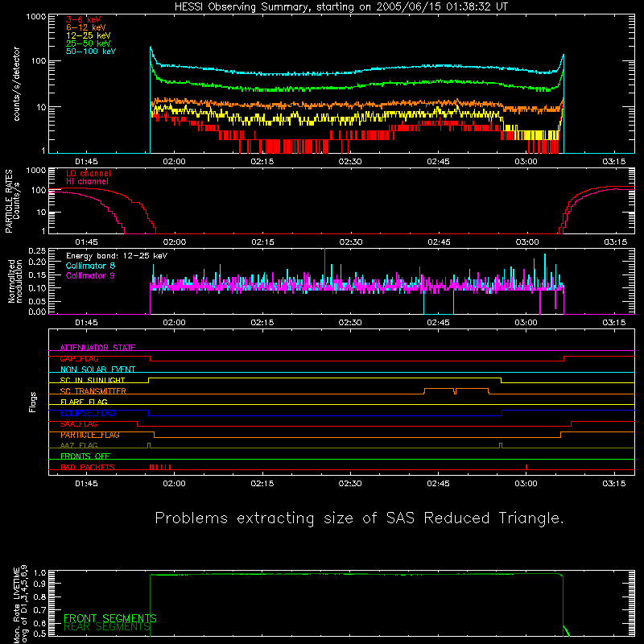Click the FLARE_FLAG label
The width and height of the screenshot is (644, 644).
[84, 402]
